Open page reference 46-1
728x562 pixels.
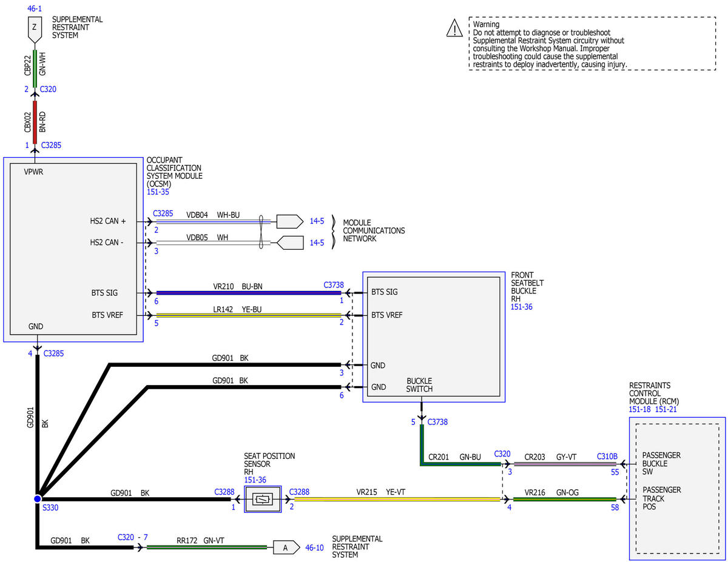coord(35,9)
